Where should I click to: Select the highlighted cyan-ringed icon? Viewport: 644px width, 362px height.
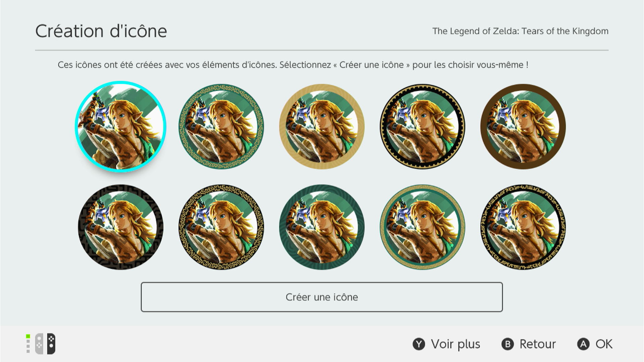121,127
